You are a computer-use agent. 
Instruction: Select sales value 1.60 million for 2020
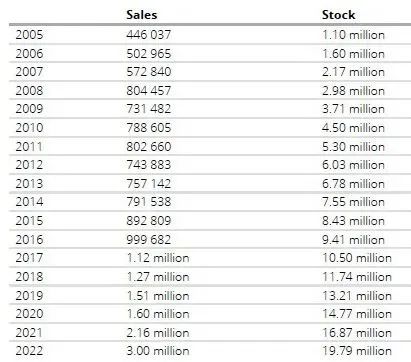point(158,314)
